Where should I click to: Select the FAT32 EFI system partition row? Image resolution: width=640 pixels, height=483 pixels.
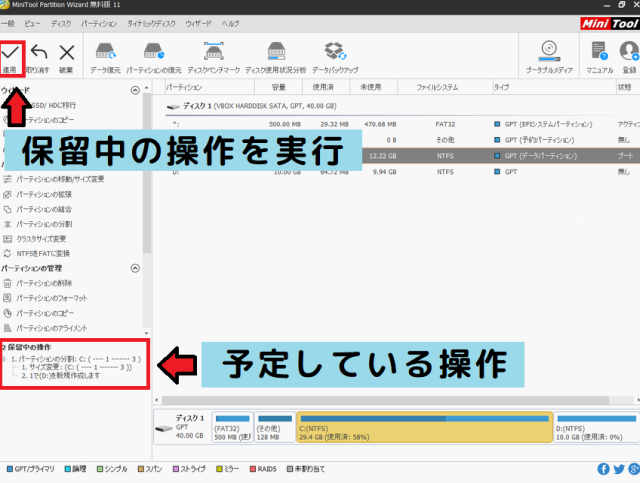(402, 124)
